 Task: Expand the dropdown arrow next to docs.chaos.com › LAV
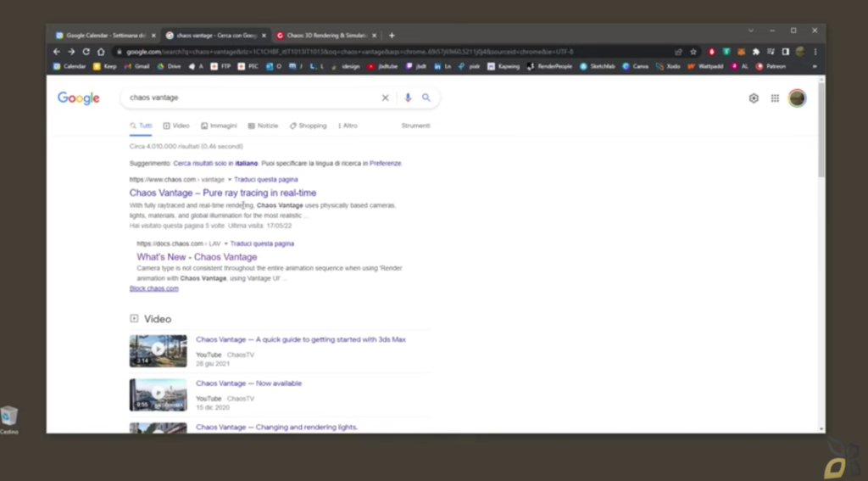(225, 243)
